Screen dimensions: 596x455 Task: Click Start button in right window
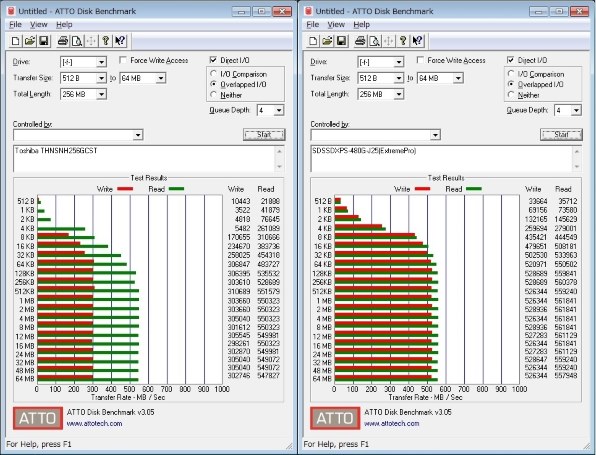pos(561,135)
